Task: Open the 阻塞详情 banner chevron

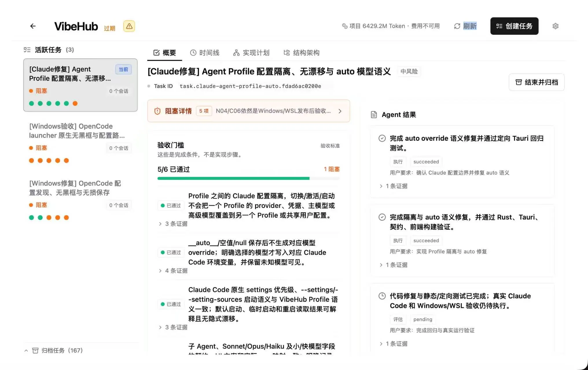Action: (x=340, y=111)
